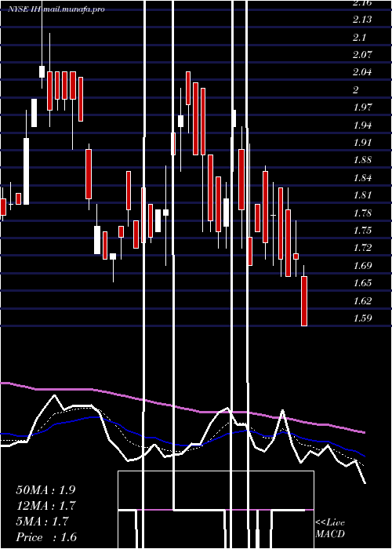This screenshot has width=392, height=549.
Task: Click the 1.72 price axis label
Action: [x=362, y=248]
